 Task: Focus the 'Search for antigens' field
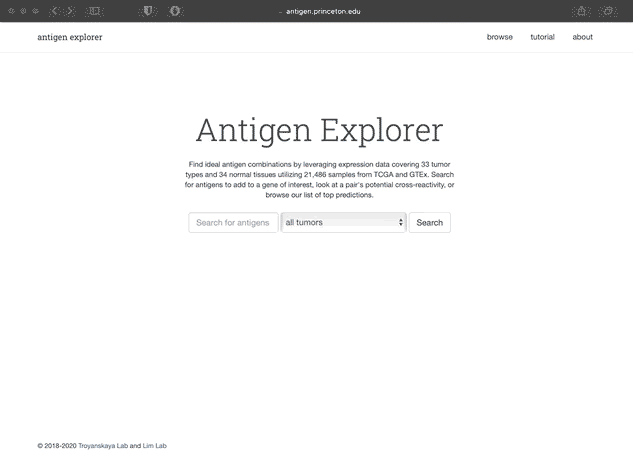click(233, 223)
